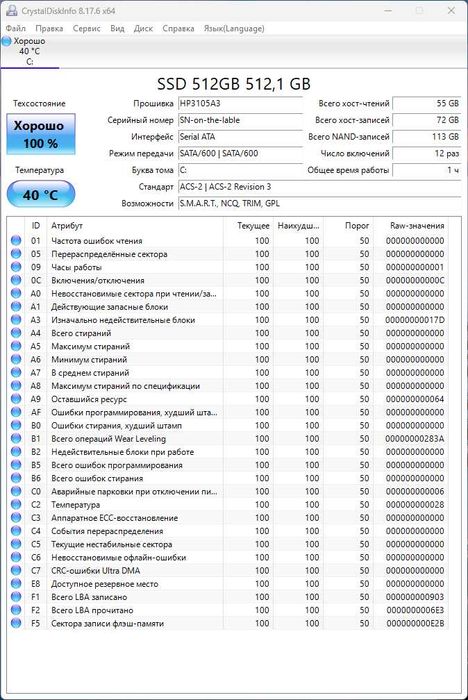Open the Язык(Language) menu
The height and width of the screenshot is (700, 468).
(x=234, y=28)
